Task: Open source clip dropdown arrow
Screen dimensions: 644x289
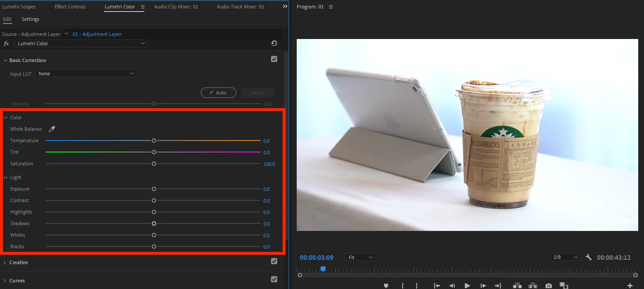Action: coord(67,34)
